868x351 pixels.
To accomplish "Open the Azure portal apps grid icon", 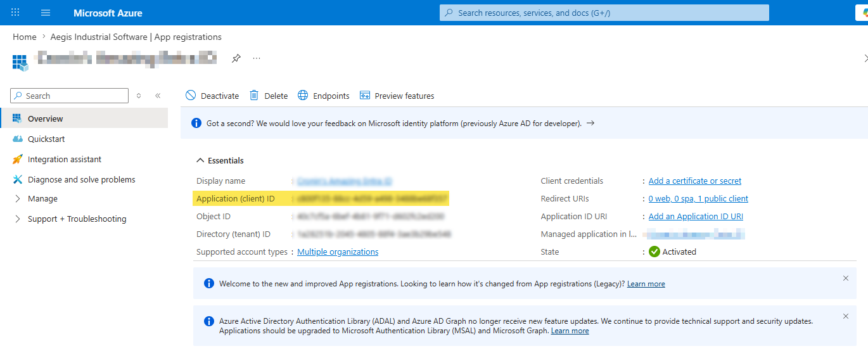I will [x=16, y=13].
